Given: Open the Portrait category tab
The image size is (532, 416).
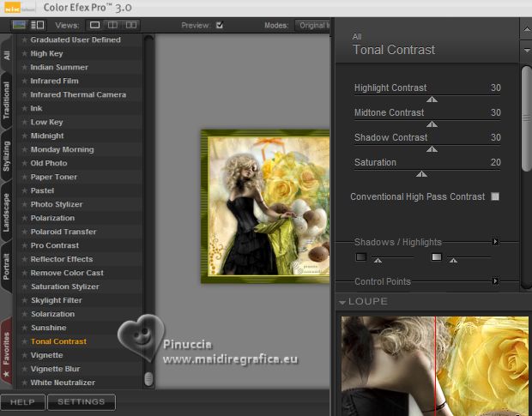Looking at the screenshot, I should point(7,266).
